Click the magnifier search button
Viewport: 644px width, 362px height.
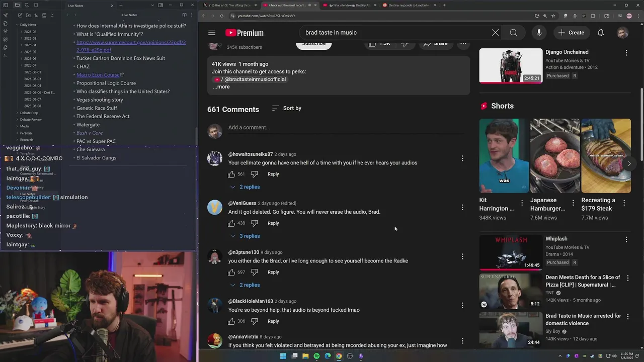(513, 33)
